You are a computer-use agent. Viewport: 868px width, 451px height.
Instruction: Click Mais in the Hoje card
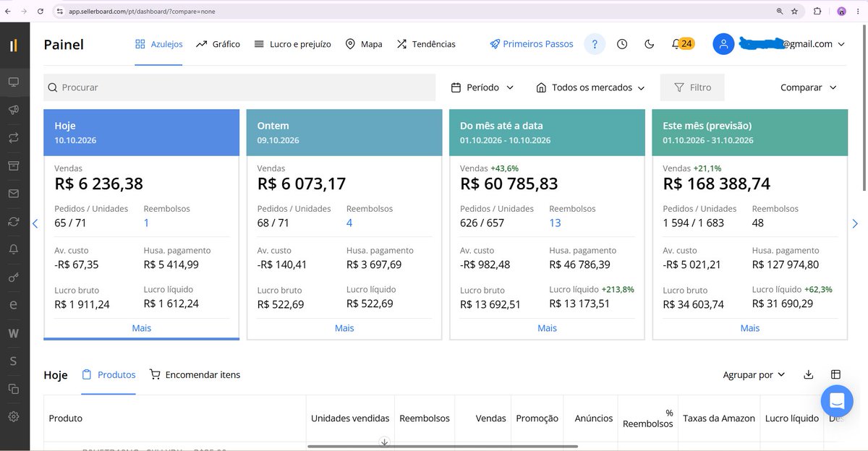tap(142, 328)
